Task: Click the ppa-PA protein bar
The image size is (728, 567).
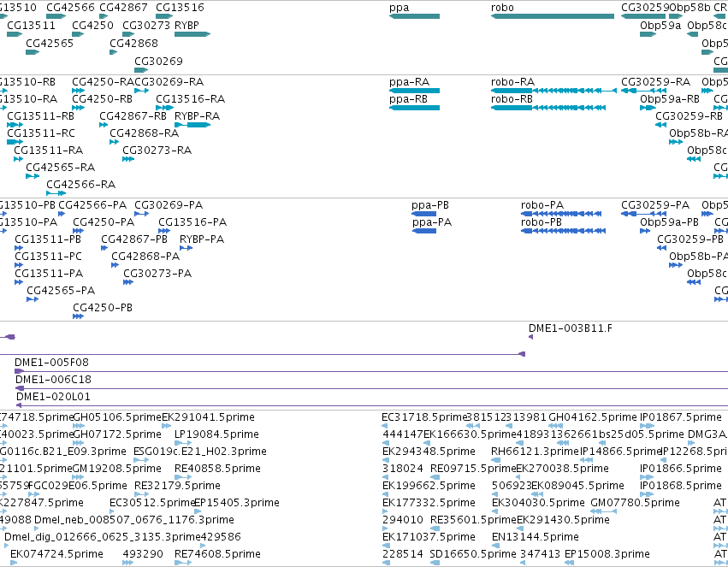Action: coord(424,231)
